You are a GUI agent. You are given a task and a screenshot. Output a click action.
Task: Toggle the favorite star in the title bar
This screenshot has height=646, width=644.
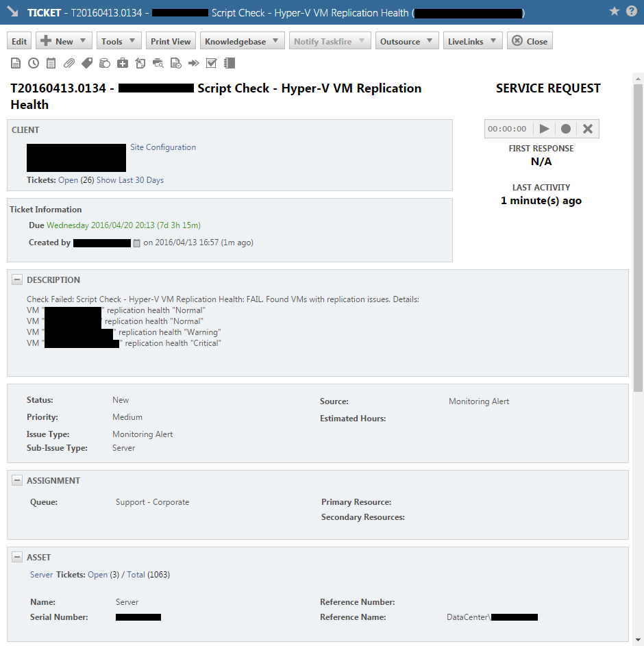615,12
